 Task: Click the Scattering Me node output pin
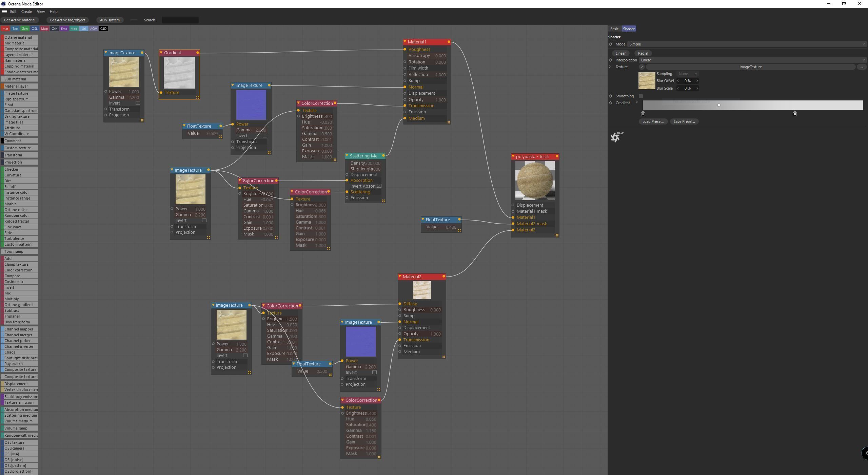pyautogui.click(x=383, y=156)
